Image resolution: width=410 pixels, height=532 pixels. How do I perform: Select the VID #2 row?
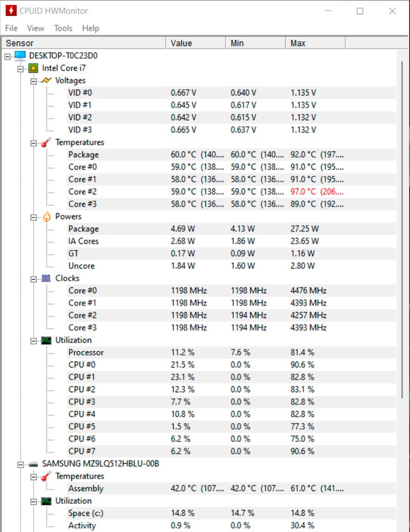(232, 117)
